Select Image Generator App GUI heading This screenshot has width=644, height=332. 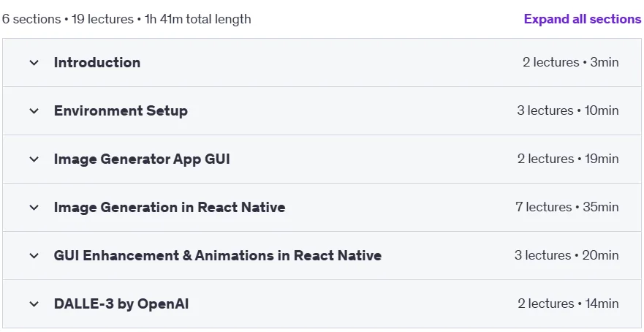[142, 159]
